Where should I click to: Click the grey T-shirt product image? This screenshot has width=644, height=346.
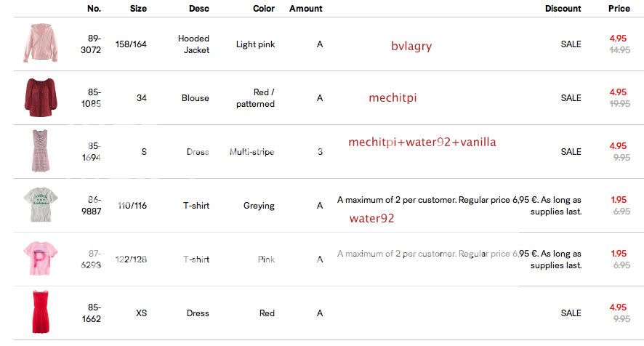[38, 205]
